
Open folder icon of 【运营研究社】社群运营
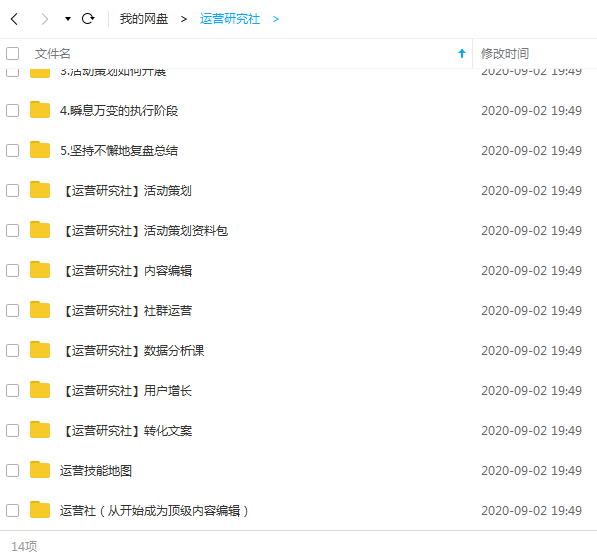(40, 310)
